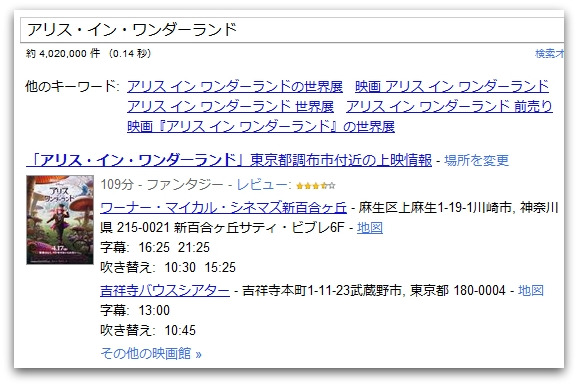Viewport: 578px width, 386px height.
Task: Click the result count 約 4,020,000 件
Action: 63,54
